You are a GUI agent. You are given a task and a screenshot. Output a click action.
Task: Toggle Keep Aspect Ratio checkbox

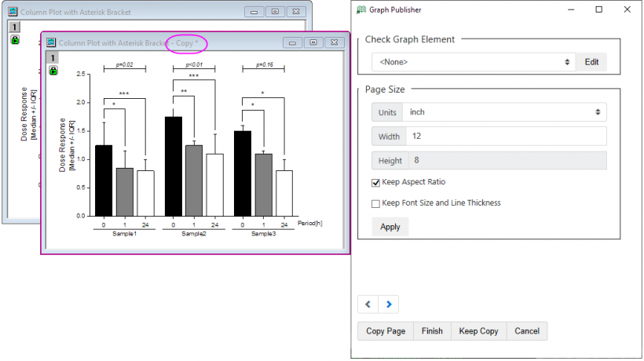pyautogui.click(x=375, y=183)
